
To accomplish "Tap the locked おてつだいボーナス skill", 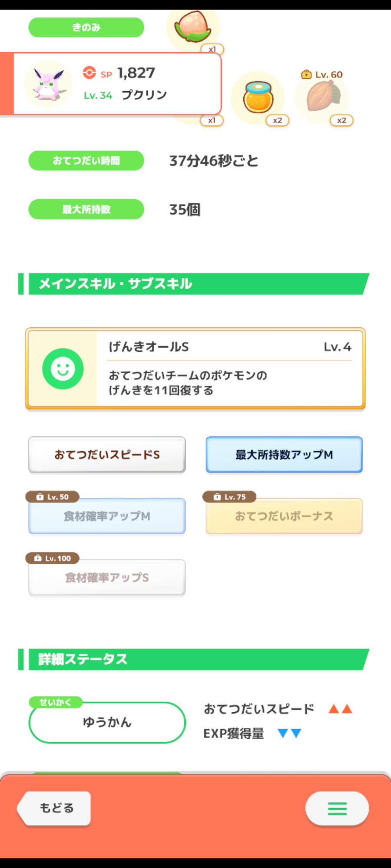I will click(x=284, y=516).
